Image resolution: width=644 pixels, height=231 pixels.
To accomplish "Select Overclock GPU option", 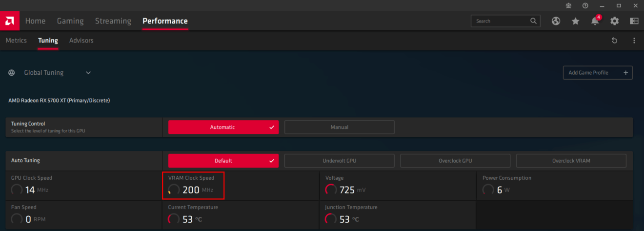I will click(x=455, y=160).
